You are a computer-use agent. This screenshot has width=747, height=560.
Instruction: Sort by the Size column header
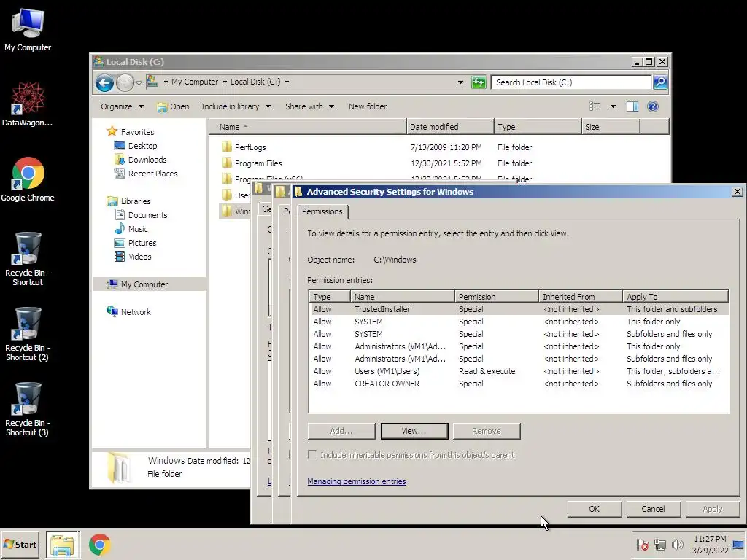611,127
